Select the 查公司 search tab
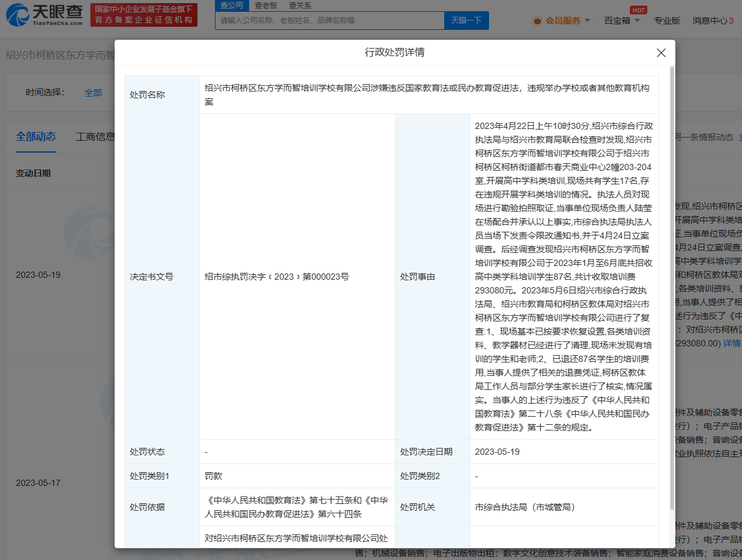 pos(232,6)
